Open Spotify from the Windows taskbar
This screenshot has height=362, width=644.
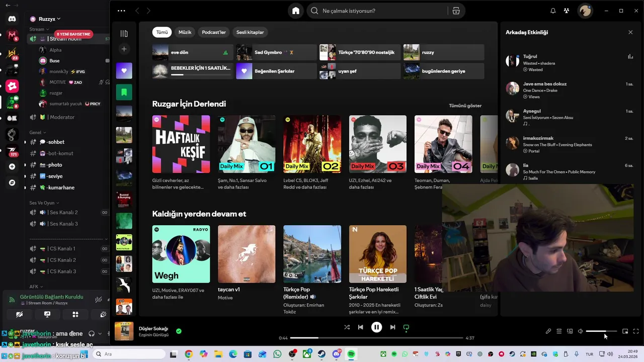351,354
